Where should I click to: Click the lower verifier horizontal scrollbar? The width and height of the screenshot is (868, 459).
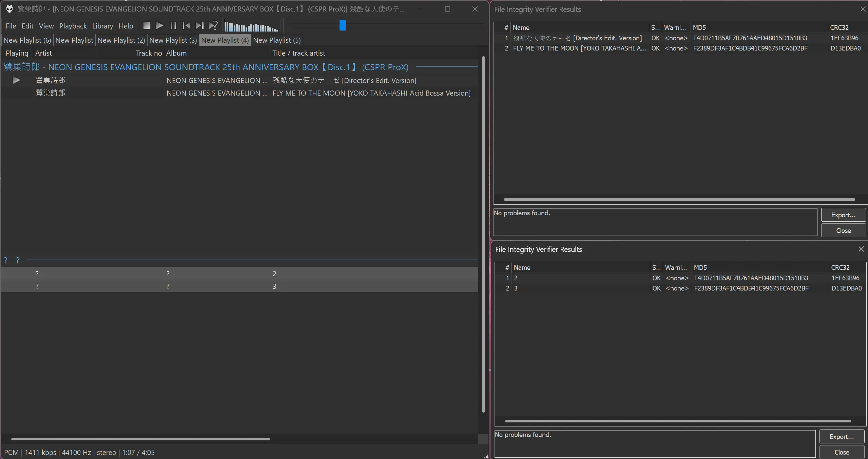pos(678,421)
